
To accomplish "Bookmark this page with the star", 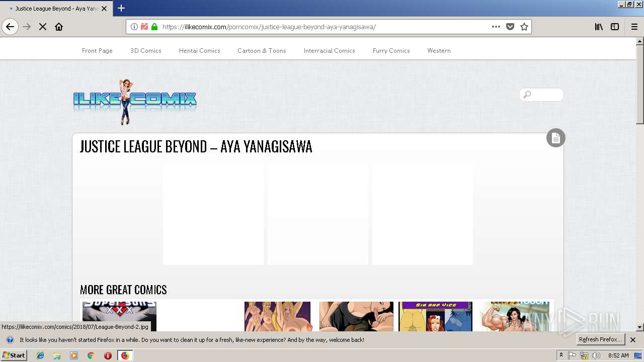I will tap(524, 27).
